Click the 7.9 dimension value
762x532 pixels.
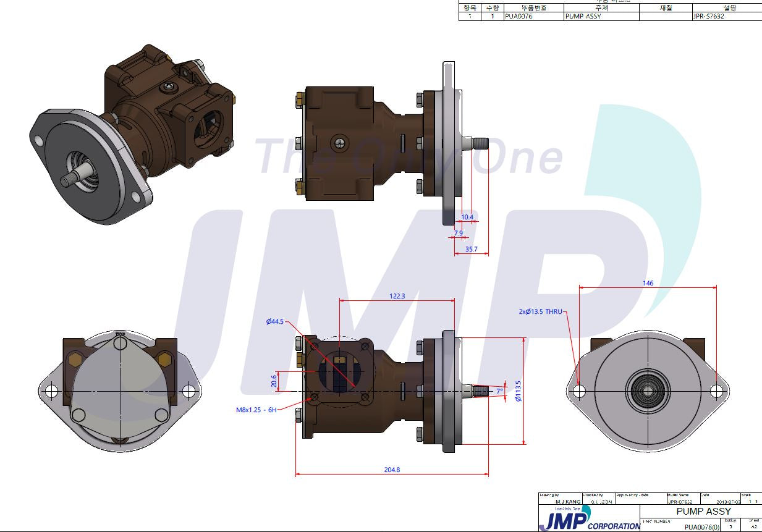point(459,233)
